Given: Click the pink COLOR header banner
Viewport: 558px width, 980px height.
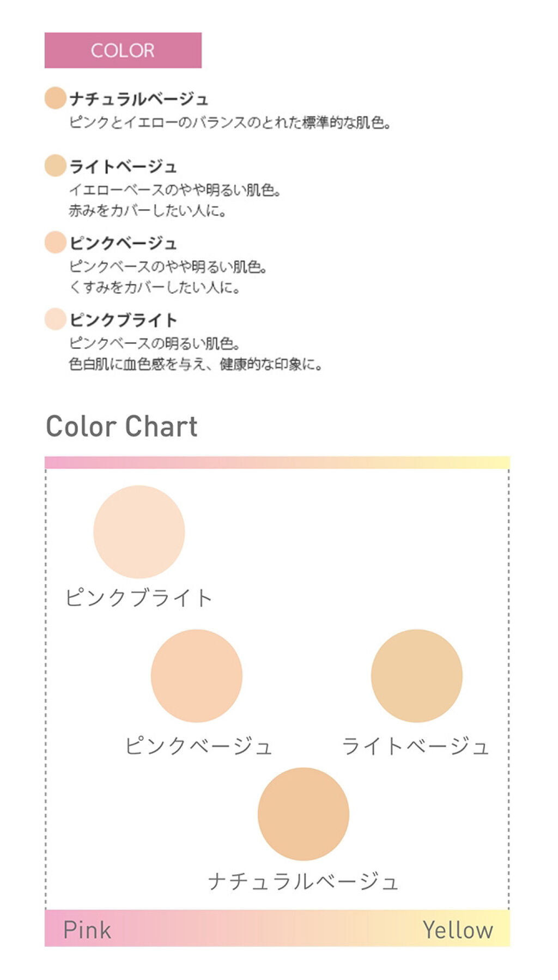Looking at the screenshot, I should [x=123, y=50].
